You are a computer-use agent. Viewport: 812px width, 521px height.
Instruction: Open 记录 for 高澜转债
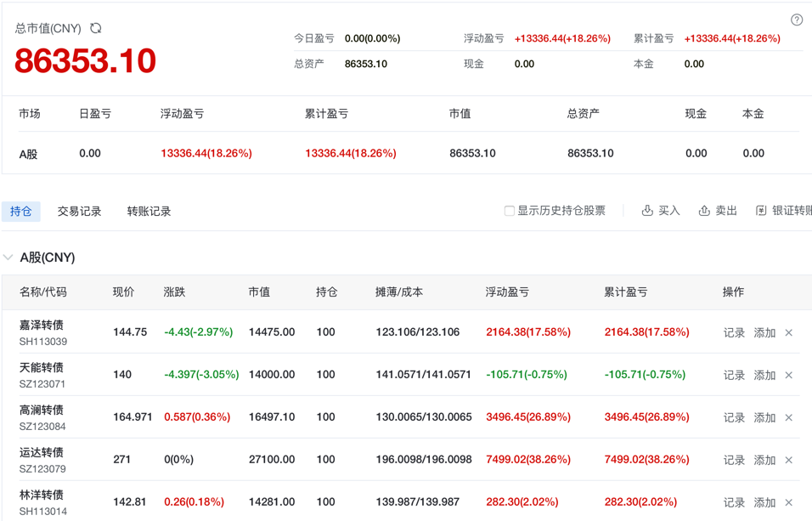click(x=734, y=418)
